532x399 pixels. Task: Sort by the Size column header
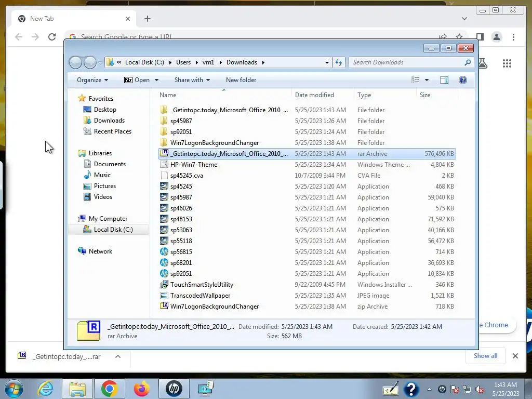click(x=437, y=95)
